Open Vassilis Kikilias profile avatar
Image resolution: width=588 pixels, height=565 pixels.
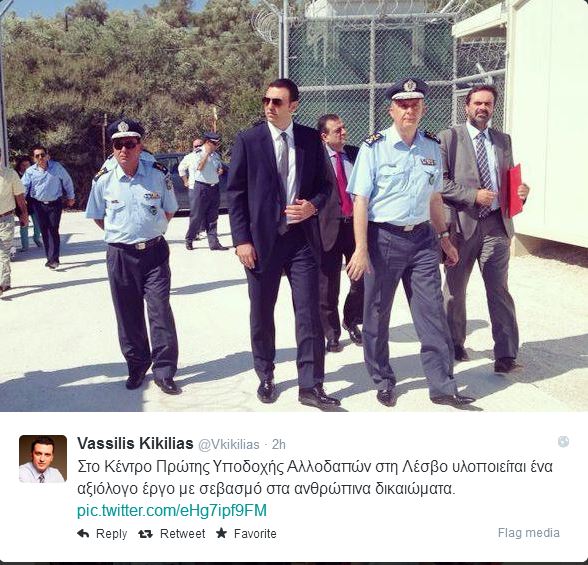pos(43,459)
